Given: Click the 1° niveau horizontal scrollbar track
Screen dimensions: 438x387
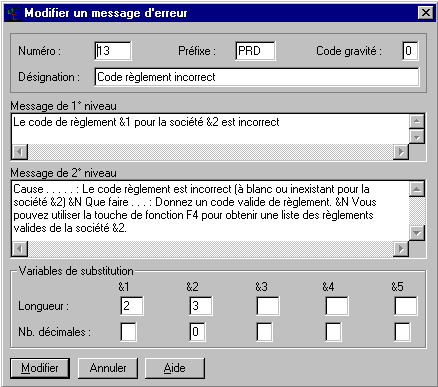Looking at the screenshot, I should pos(210,152).
